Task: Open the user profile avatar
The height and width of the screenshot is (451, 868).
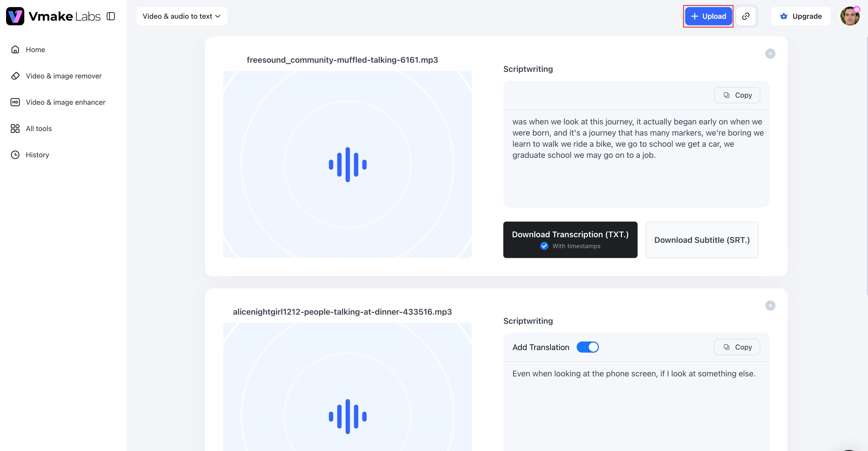Action: 850,16
